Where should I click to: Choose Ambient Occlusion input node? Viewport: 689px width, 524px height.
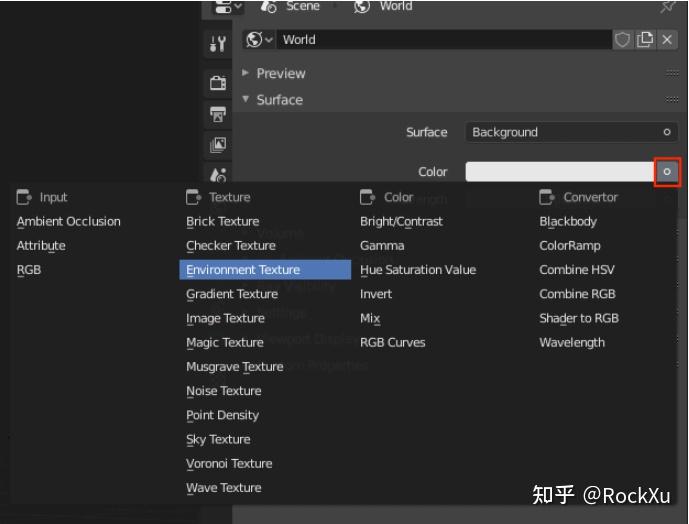pyautogui.click(x=68, y=222)
